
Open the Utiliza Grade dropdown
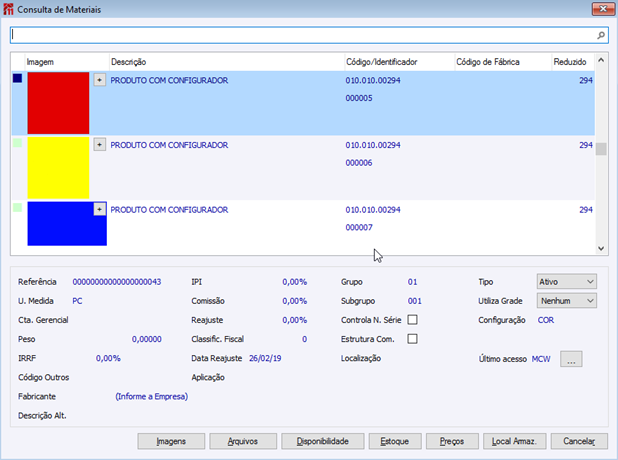point(566,301)
